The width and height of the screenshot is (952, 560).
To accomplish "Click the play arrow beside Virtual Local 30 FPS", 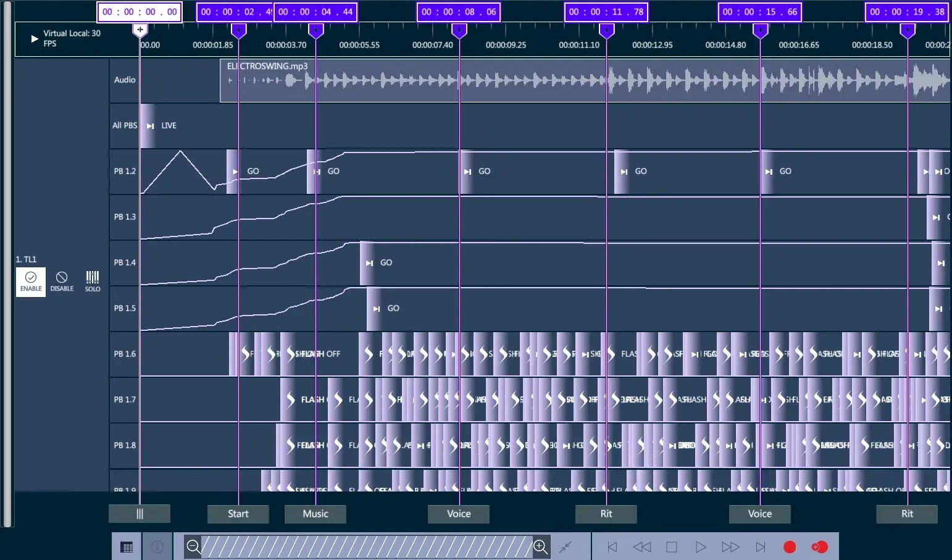I will coord(35,39).
